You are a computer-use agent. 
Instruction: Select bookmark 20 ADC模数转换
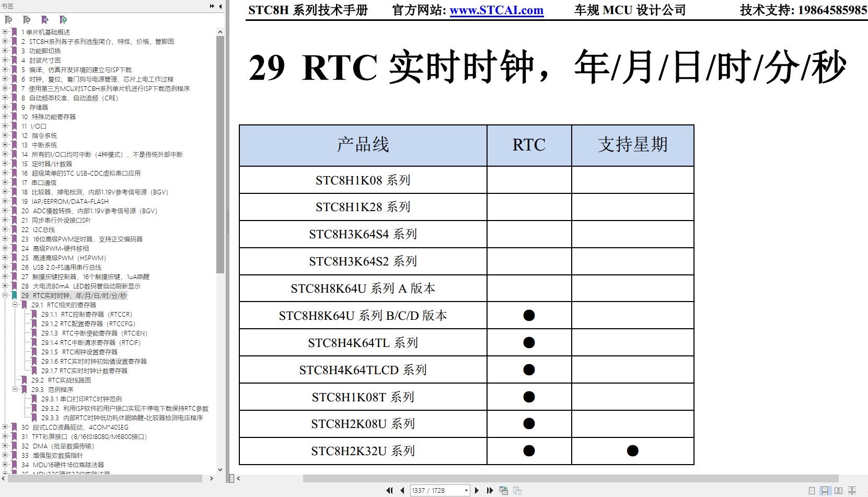(x=89, y=211)
